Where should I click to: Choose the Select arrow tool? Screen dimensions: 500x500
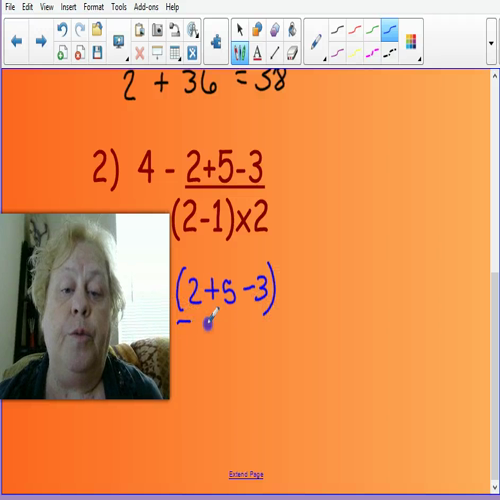coord(240,30)
